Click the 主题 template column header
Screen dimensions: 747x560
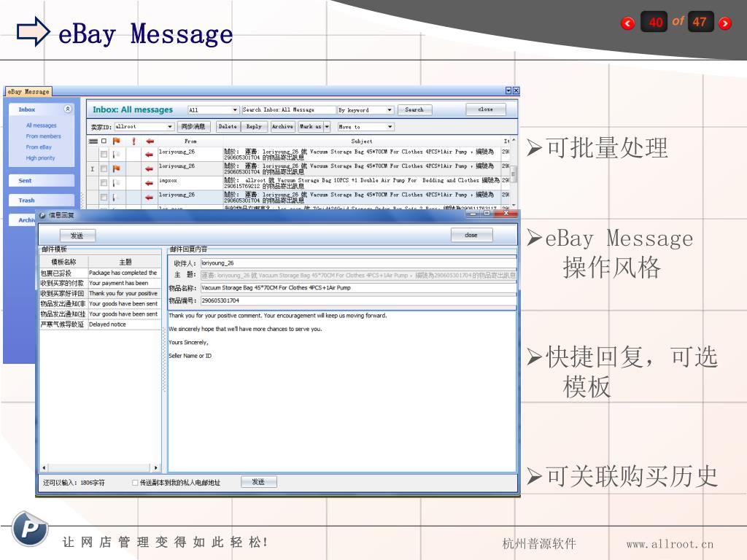click(125, 262)
